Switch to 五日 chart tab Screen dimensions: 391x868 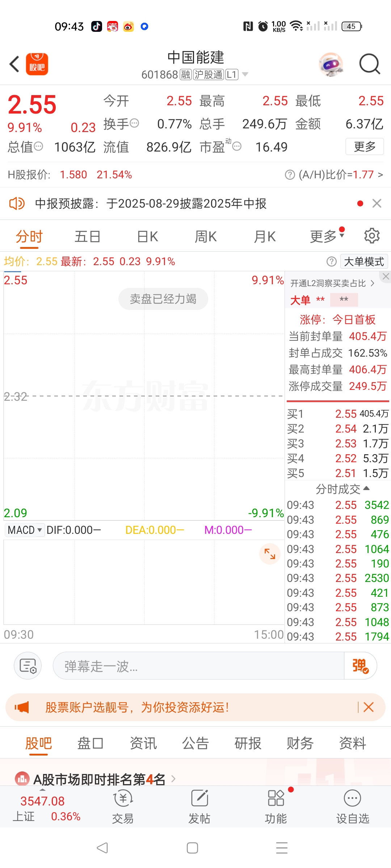point(88,237)
